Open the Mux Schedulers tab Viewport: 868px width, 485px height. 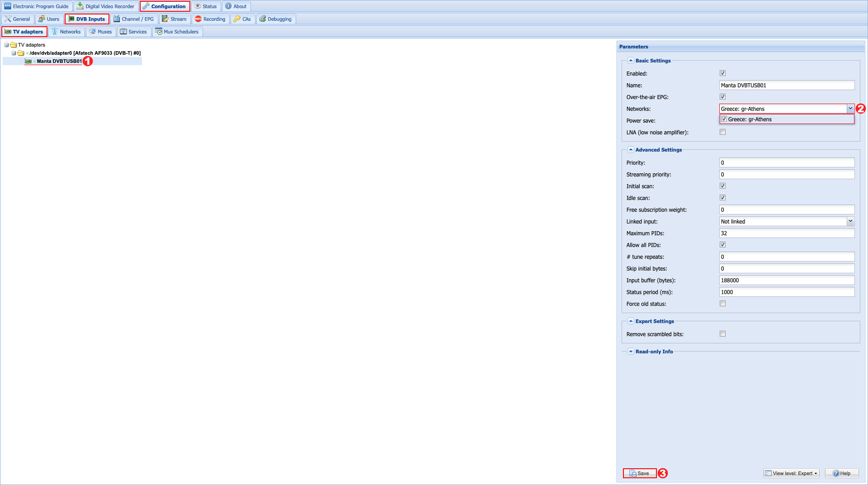coord(177,32)
